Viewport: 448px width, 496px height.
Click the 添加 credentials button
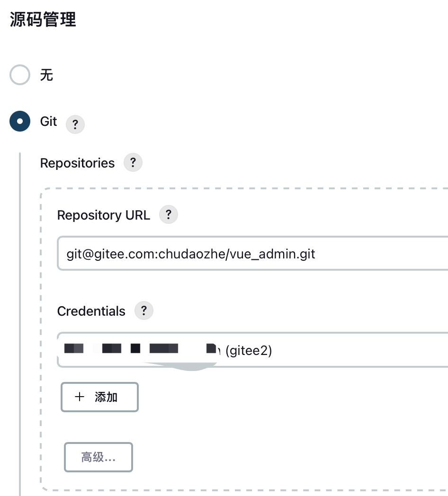click(x=100, y=397)
